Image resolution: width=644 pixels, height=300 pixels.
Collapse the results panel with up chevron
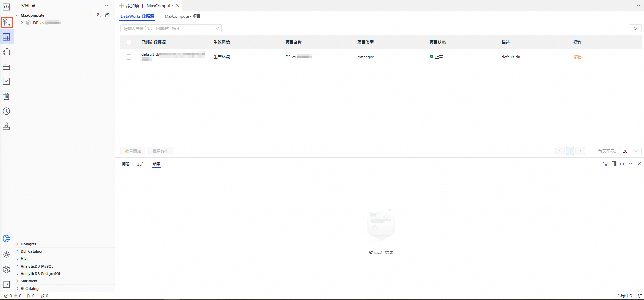click(x=630, y=164)
